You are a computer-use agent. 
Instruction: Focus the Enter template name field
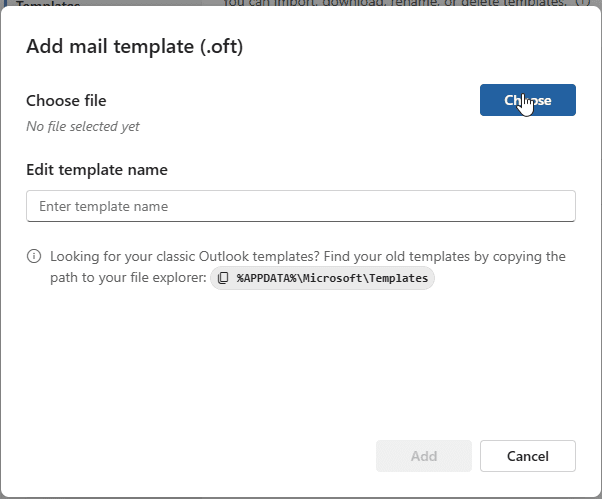(300, 206)
